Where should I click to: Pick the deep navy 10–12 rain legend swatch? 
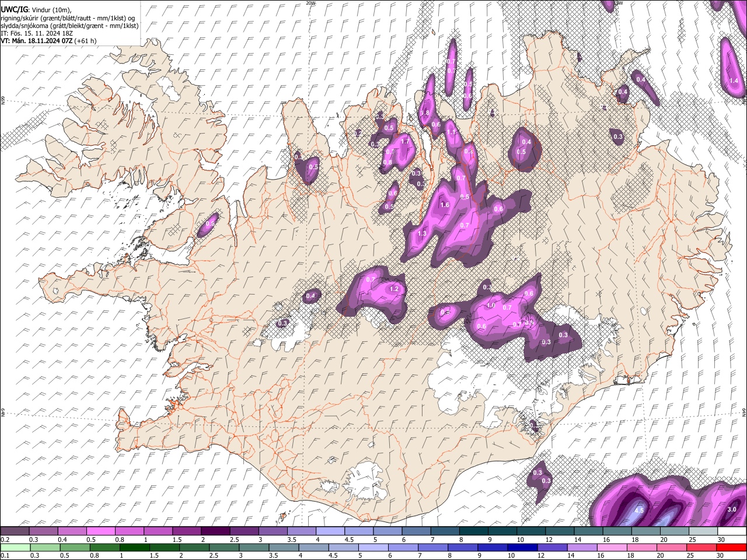pyautogui.click(x=522, y=547)
